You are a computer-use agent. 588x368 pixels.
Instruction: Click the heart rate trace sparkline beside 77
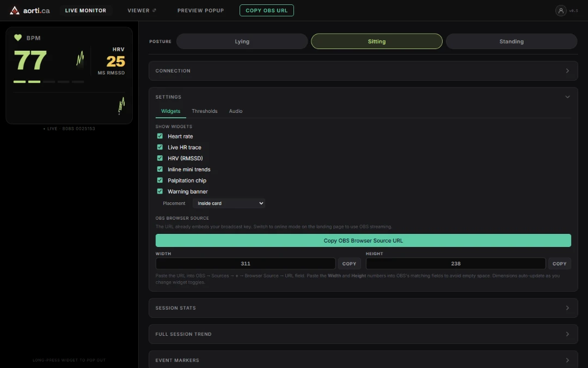(80, 58)
